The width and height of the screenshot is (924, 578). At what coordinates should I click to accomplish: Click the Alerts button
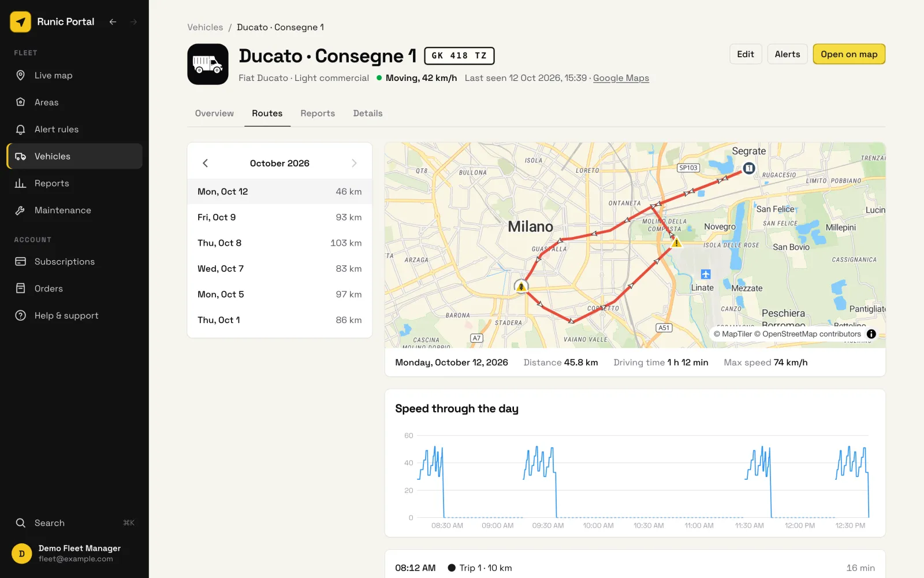pos(787,54)
